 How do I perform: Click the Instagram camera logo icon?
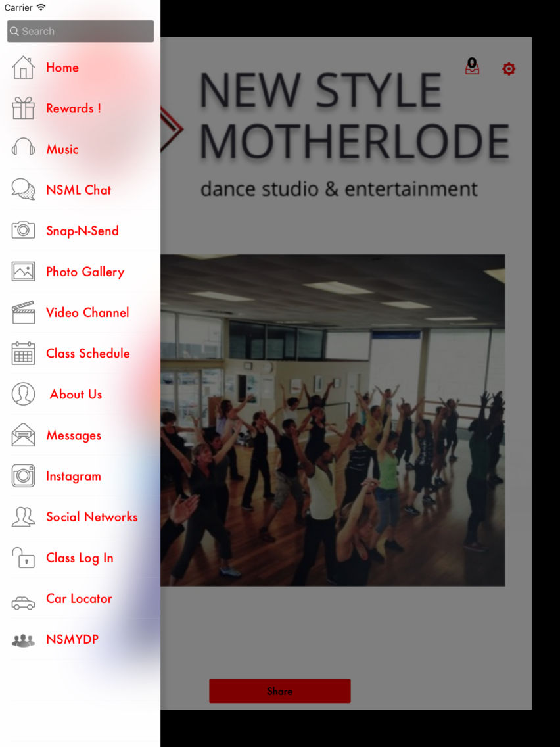23,476
